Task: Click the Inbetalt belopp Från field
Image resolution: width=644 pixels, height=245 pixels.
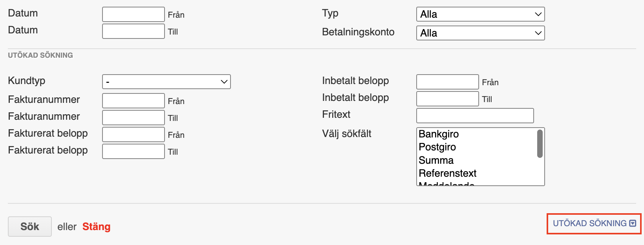Action: (447, 82)
